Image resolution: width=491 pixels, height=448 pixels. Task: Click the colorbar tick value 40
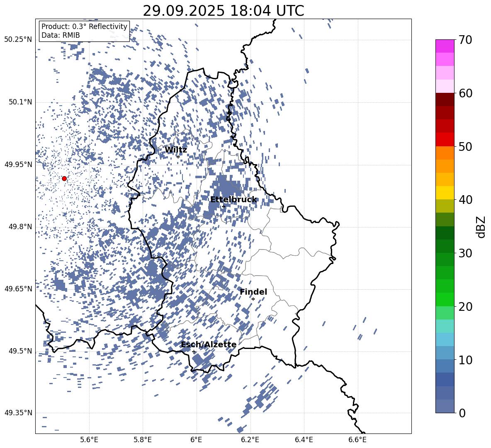pyautogui.click(x=465, y=200)
